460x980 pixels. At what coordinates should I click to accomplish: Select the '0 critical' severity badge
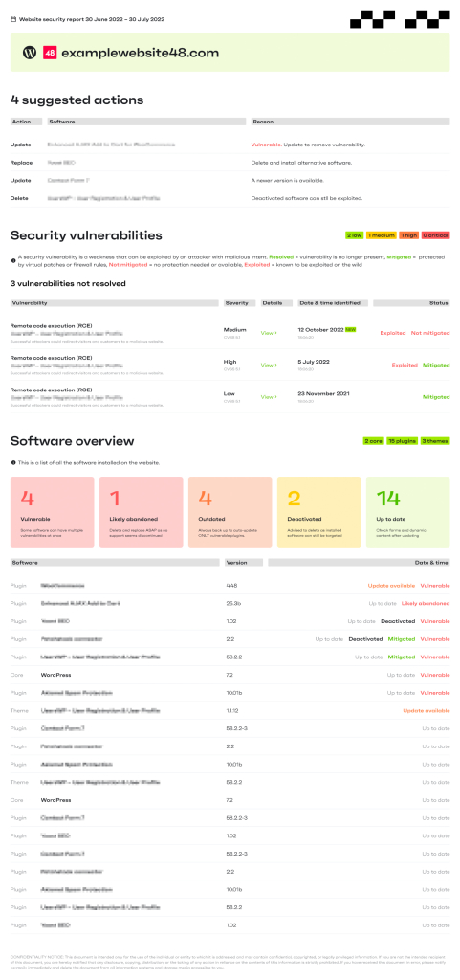coord(436,235)
